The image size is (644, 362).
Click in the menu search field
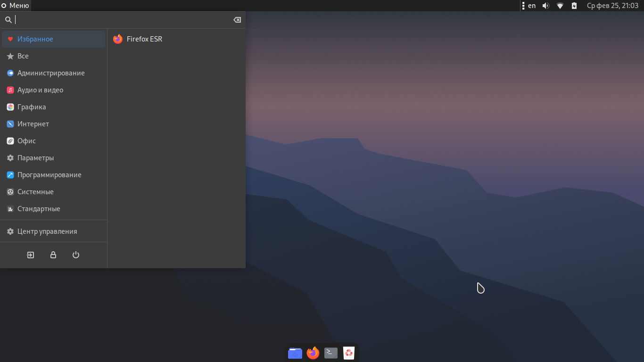click(123, 20)
